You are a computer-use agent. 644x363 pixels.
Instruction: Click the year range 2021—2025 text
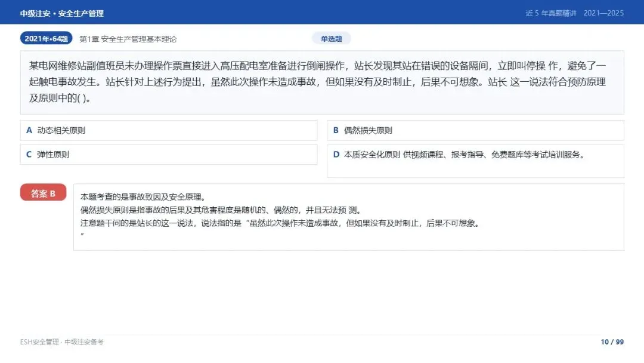603,13
